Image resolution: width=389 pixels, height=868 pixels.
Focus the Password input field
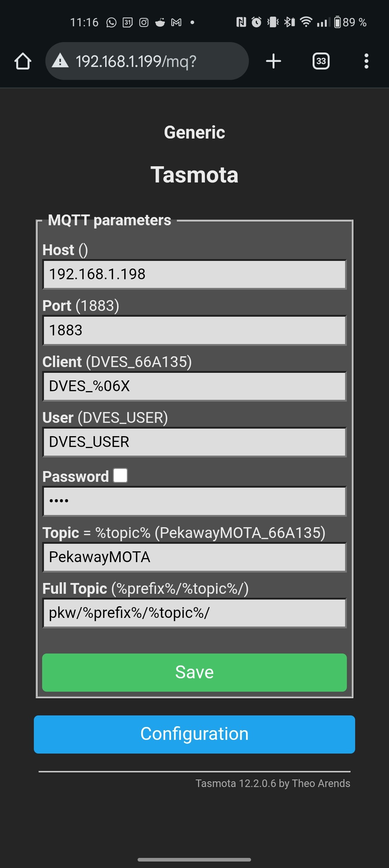(194, 501)
